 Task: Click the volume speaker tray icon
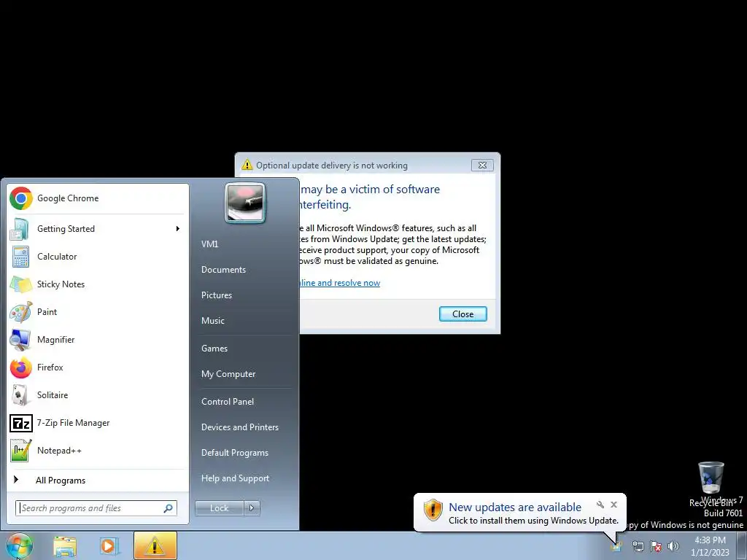click(x=673, y=547)
